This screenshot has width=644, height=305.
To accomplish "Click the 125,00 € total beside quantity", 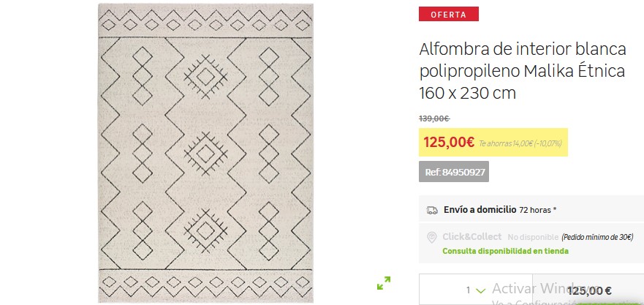I will [x=589, y=290].
